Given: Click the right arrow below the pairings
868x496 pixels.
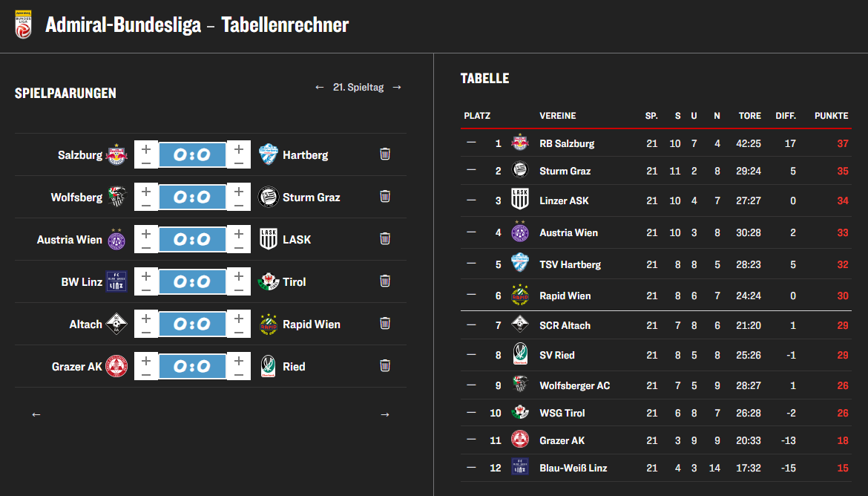Looking at the screenshot, I should [x=384, y=414].
